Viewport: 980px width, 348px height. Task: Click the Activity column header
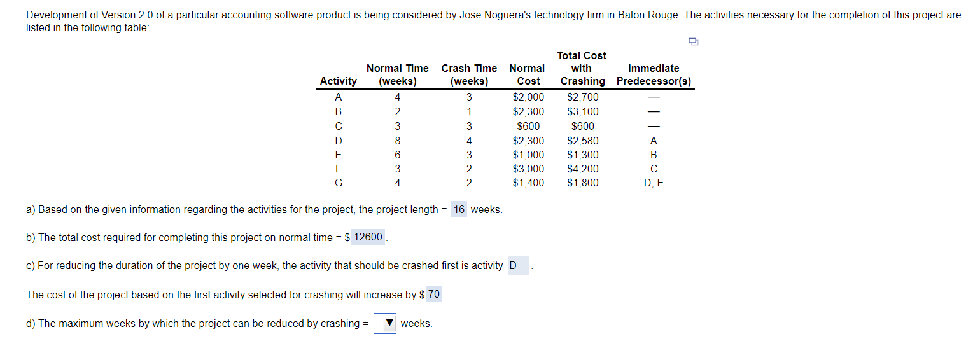(x=338, y=81)
